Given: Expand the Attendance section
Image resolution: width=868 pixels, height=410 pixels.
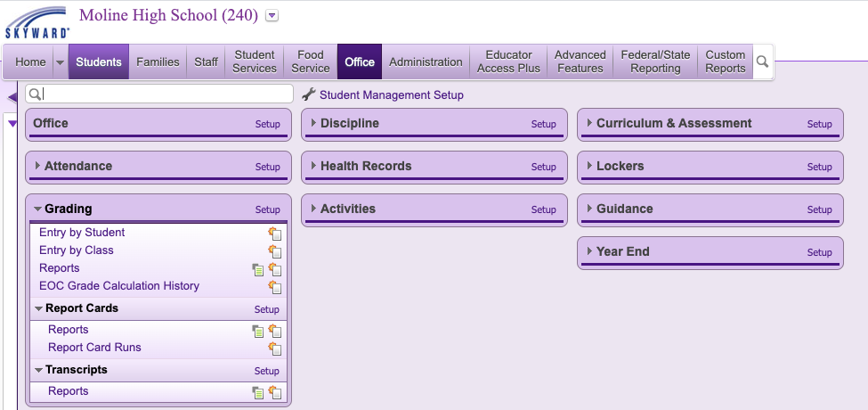Looking at the screenshot, I should coord(38,167).
